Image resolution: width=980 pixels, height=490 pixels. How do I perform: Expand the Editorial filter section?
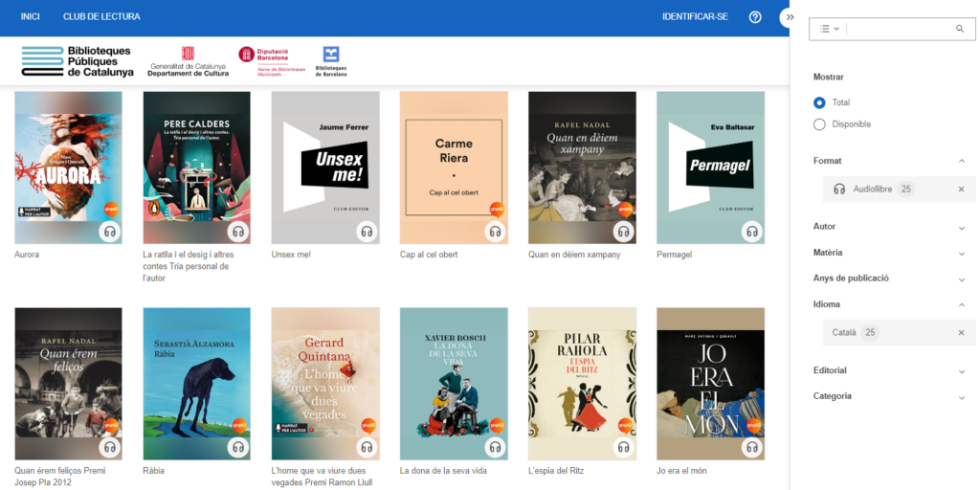(x=961, y=371)
